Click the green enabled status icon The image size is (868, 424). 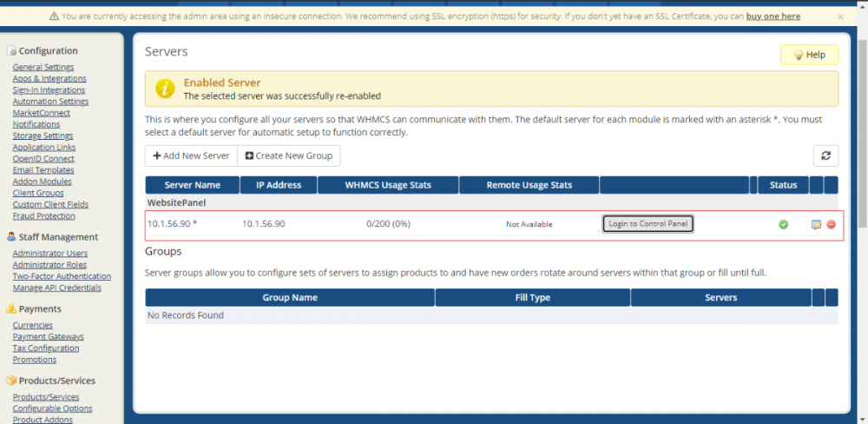pyautogui.click(x=783, y=224)
